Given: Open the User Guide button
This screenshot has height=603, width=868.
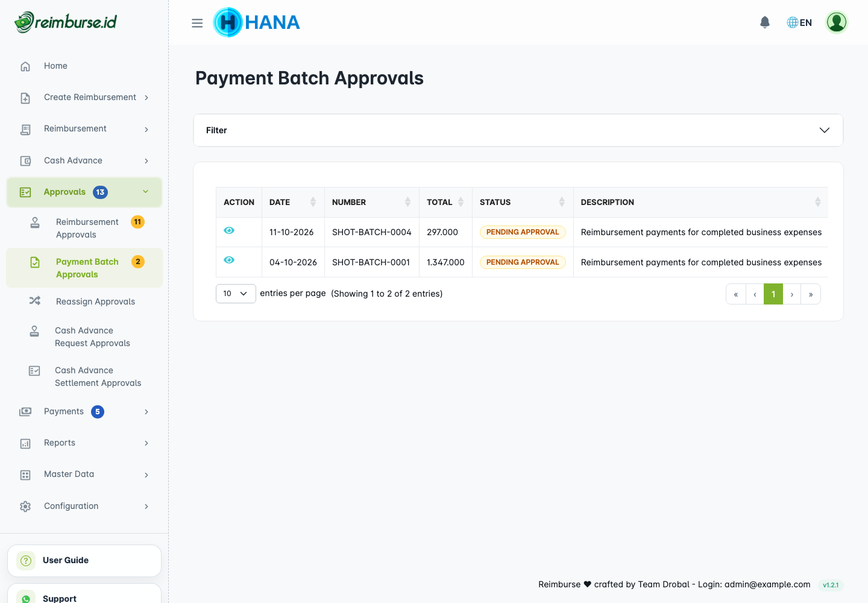Looking at the screenshot, I should [84, 561].
